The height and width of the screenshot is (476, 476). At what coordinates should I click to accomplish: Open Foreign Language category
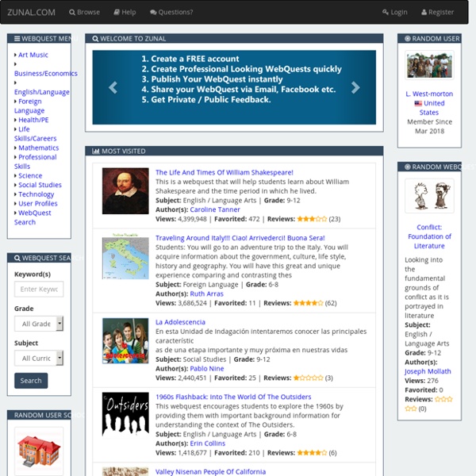(29, 106)
